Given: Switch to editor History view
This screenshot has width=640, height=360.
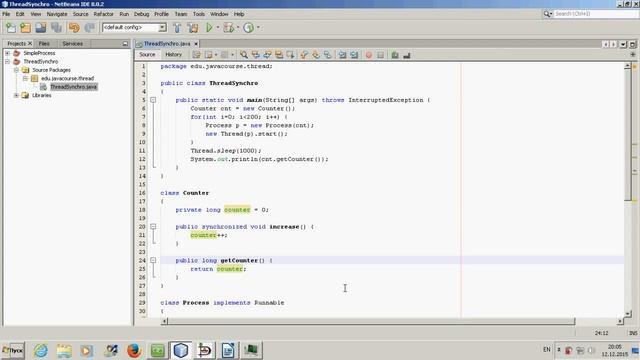Looking at the screenshot, I should [x=173, y=55].
